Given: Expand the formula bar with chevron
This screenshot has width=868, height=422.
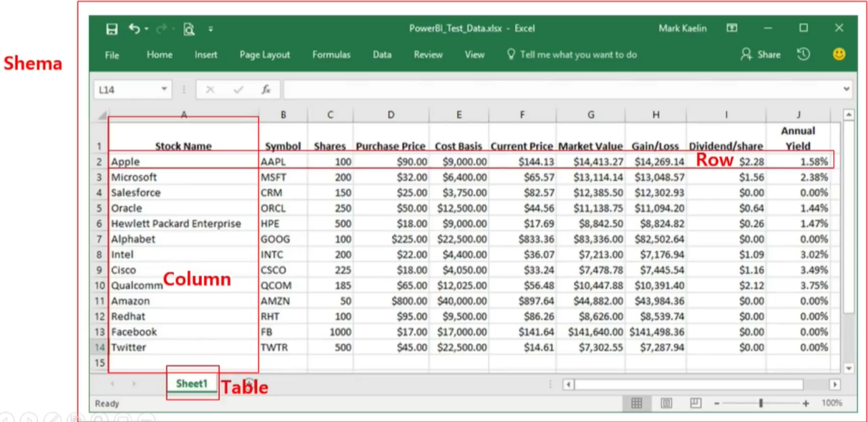Looking at the screenshot, I should click(847, 90).
